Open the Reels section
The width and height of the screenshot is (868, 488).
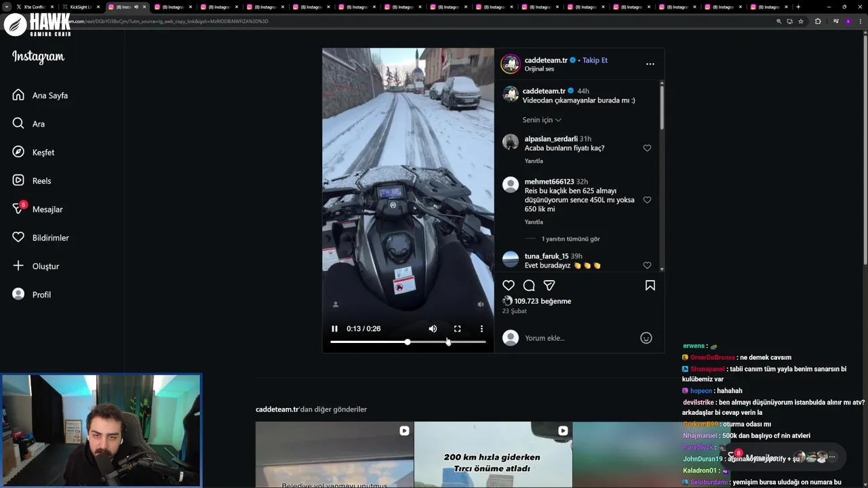point(33,181)
